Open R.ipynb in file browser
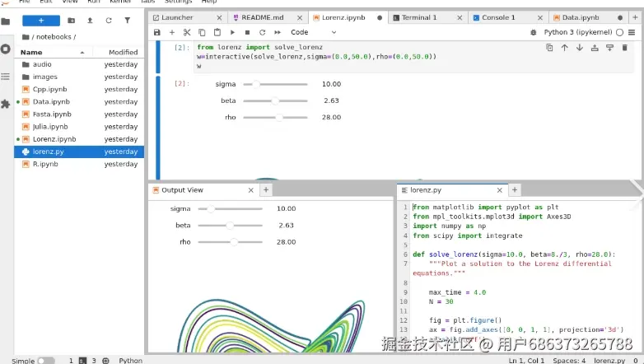This screenshot has width=644, height=364. tap(79, 164)
